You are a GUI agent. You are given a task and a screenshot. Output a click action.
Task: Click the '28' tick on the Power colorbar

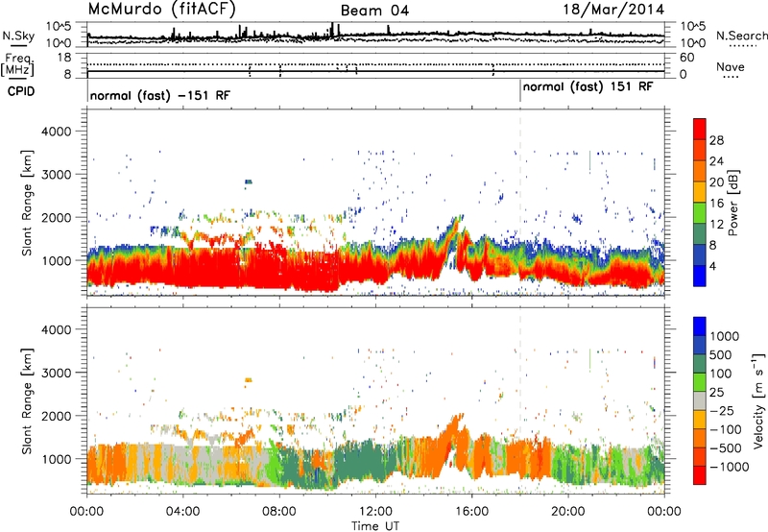point(716,140)
